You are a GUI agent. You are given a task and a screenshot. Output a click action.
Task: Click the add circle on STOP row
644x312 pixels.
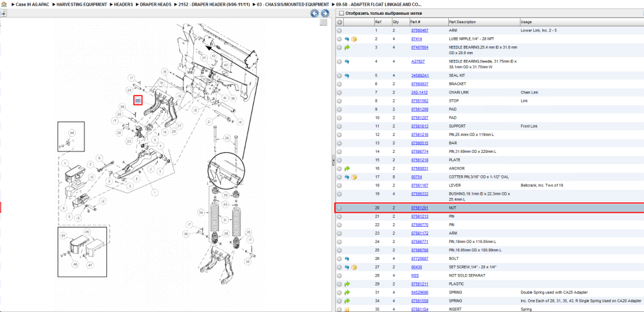339,101
